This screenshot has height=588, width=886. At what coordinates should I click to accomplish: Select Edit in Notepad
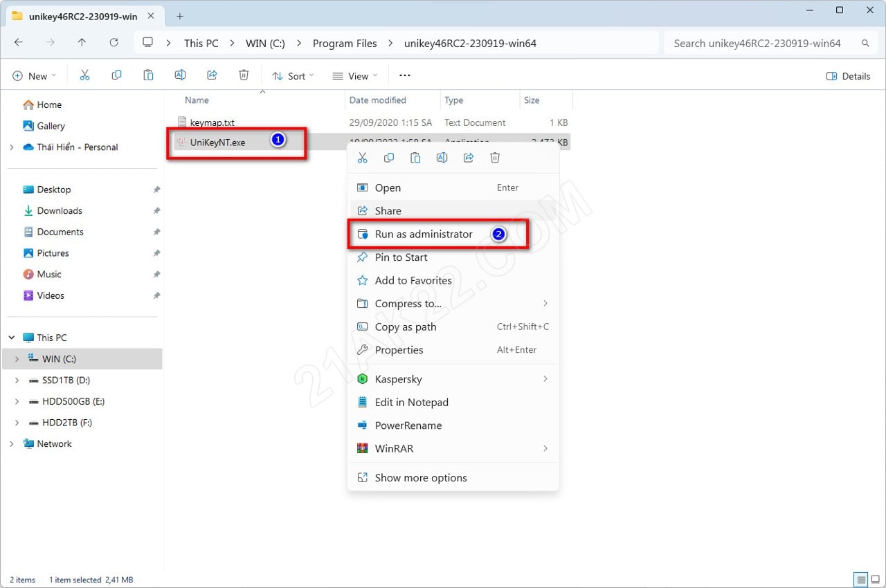[x=453, y=402]
